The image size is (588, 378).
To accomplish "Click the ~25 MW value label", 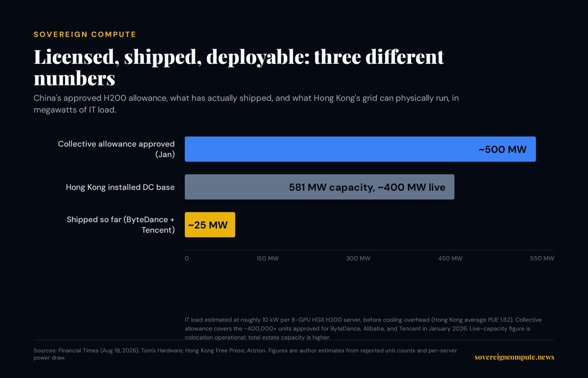I will tap(208, 225).
